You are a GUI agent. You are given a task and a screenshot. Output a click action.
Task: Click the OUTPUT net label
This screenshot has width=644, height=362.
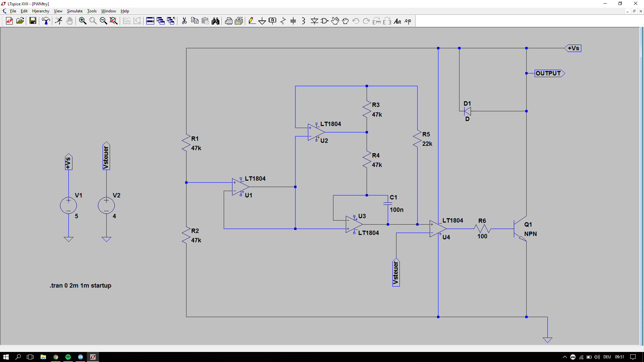point(549,73)
